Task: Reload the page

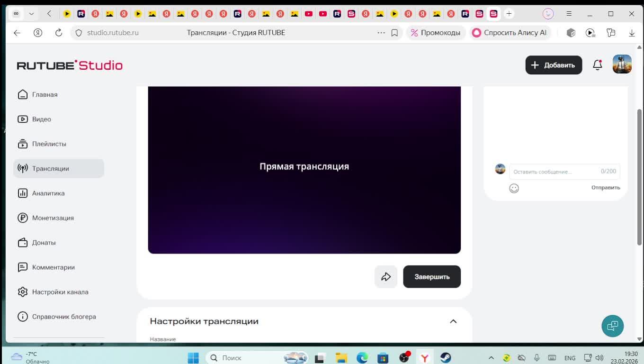Action: coord(59,33)
